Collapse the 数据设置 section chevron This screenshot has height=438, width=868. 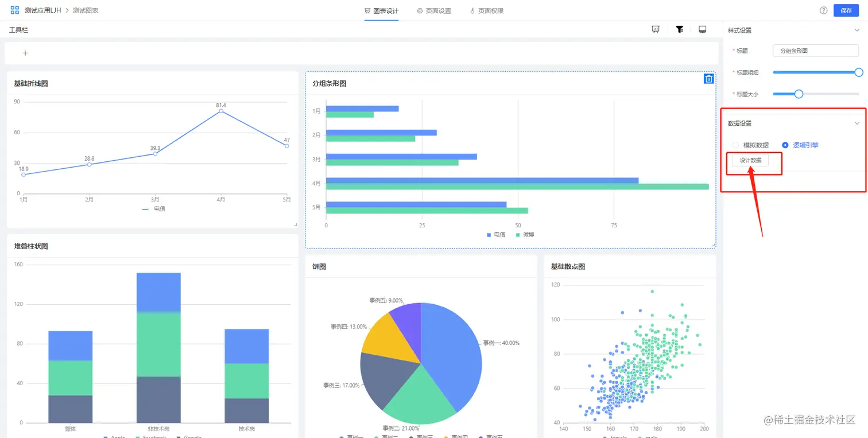(x=857, y=123)
